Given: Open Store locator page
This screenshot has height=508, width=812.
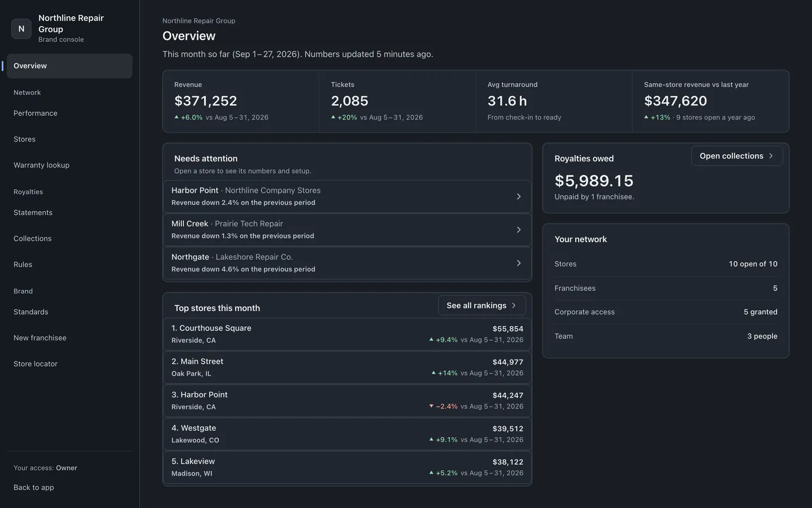Looking at the screenshot, I should coord(69,364).
